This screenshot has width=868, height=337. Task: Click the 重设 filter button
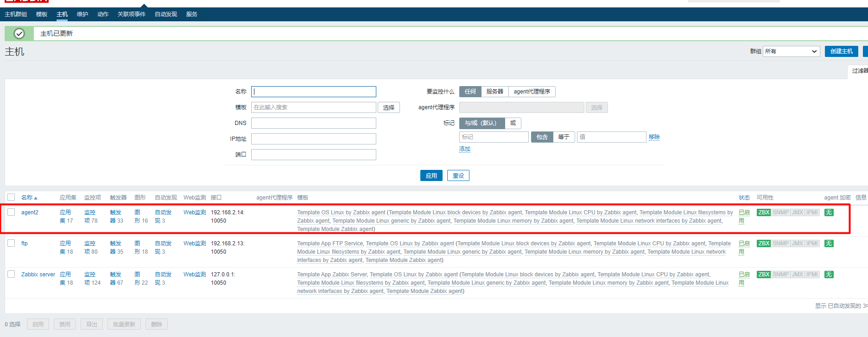tap(458, 176)
